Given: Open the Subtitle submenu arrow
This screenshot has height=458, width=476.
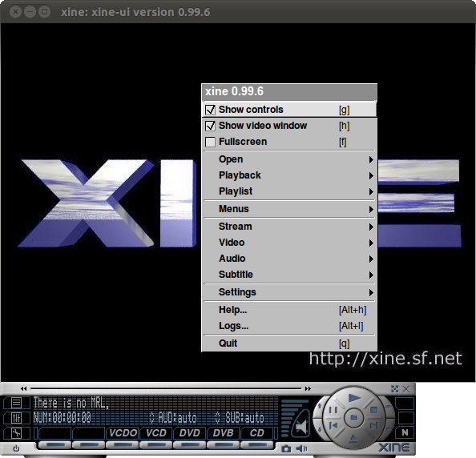Looking at the screenshot, I should tap(371, 275).
